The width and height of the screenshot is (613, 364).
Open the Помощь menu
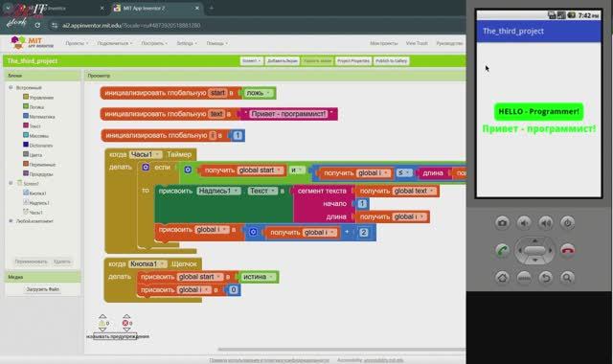pyautogui.click(x=217, y=43)
